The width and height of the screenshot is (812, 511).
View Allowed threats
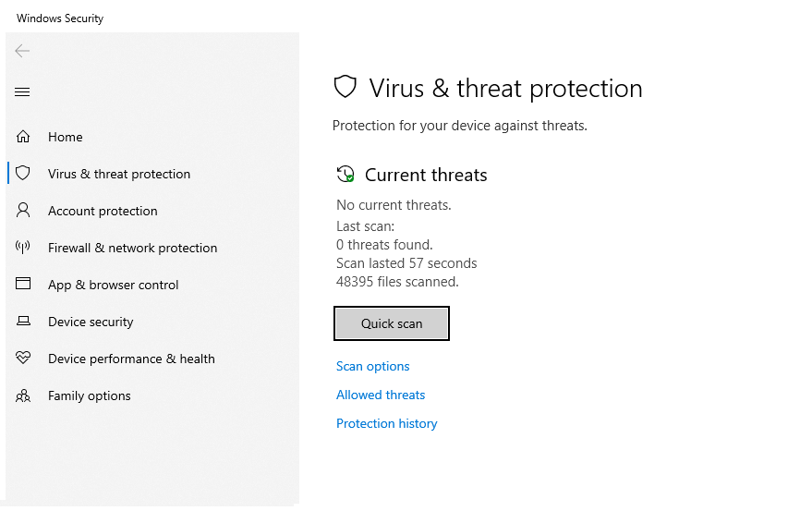[x=381, y=395]
